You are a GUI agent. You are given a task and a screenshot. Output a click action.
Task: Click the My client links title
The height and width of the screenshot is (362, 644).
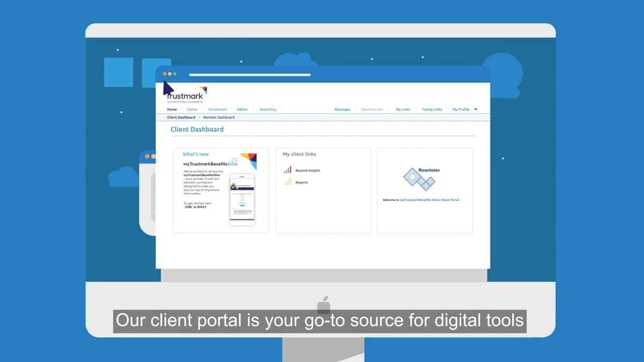[299, 154]
